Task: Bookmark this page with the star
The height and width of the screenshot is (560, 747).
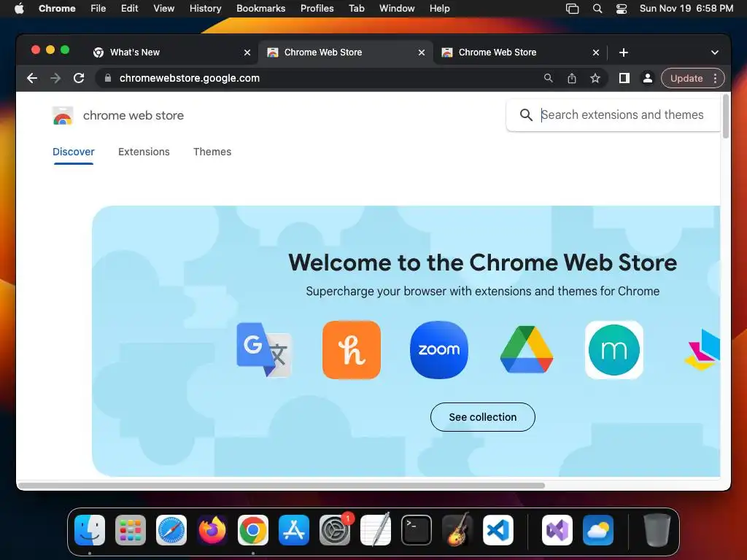Action: point(595,78)
